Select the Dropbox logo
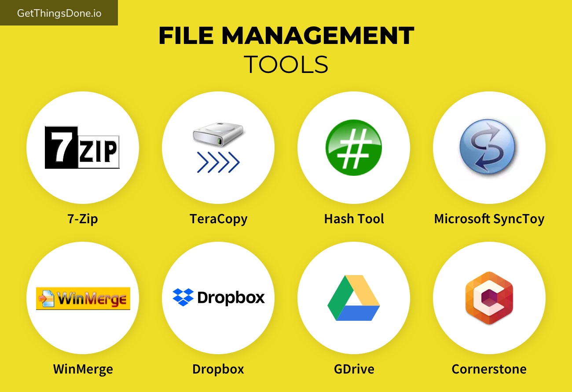The image size is (572, 392). [x=218, y=298]
